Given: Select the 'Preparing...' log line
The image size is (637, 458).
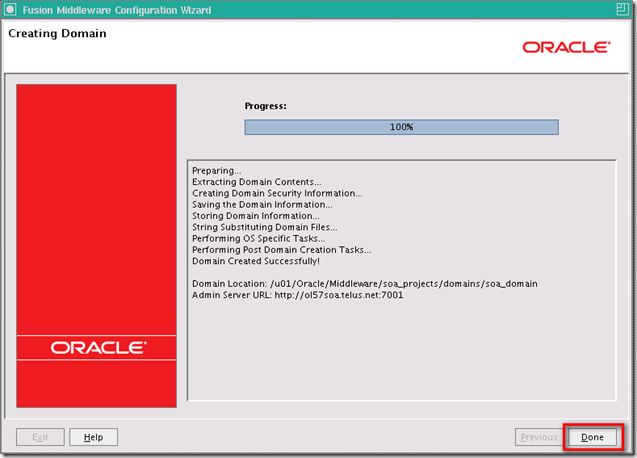Looking at the screenshot, I should click(217, 171).
